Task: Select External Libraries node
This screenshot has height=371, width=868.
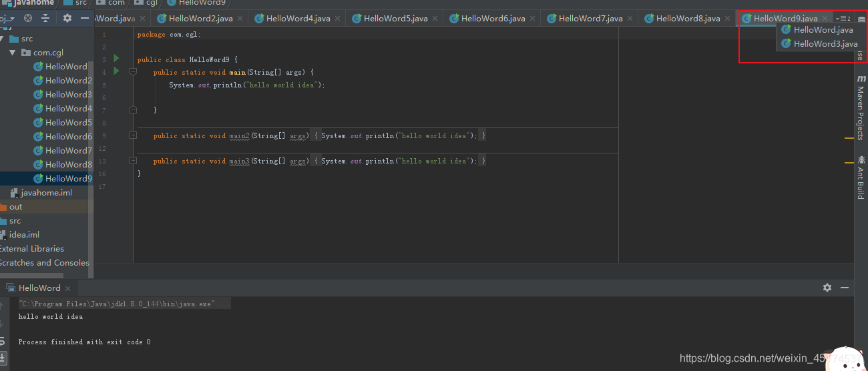Action: pyautogui.click(x=31, y=248)
